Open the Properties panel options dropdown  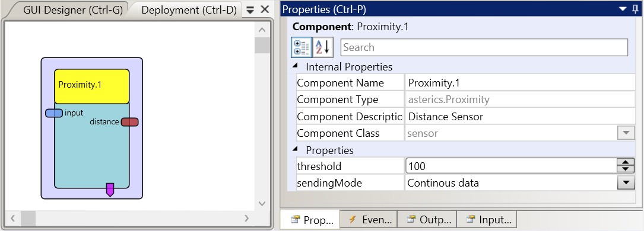click(623, 9)
